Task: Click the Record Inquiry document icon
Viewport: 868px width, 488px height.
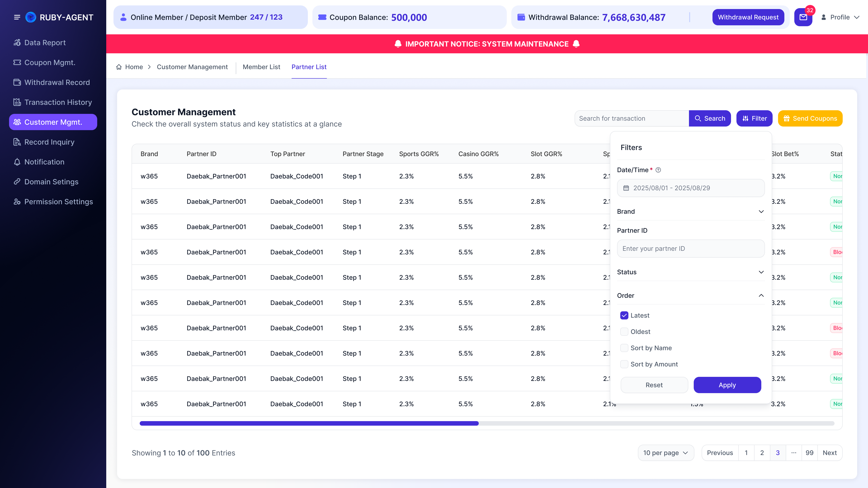Action: 17,142
